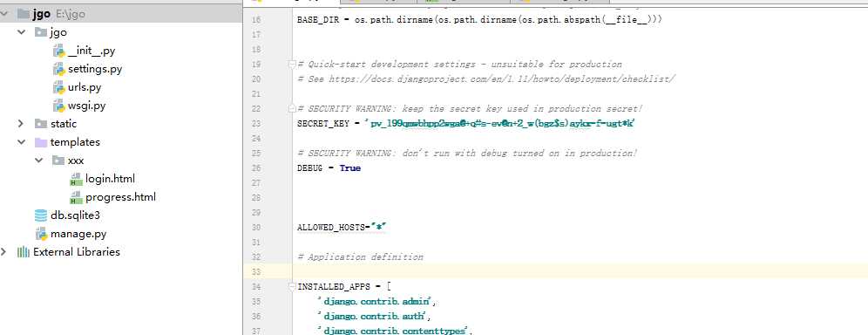Click the inner jgo package folder icon
This screenshot has width=868, height=335.
40,32
